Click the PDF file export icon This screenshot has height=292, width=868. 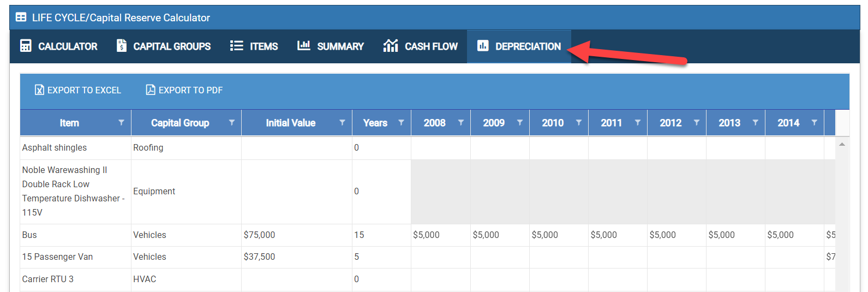point(151,90)
